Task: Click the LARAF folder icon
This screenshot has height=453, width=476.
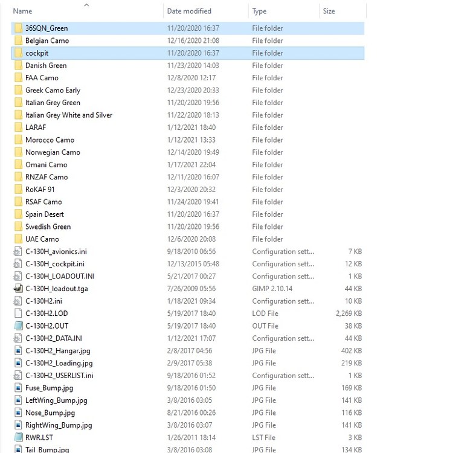Action: click(18, 127)
